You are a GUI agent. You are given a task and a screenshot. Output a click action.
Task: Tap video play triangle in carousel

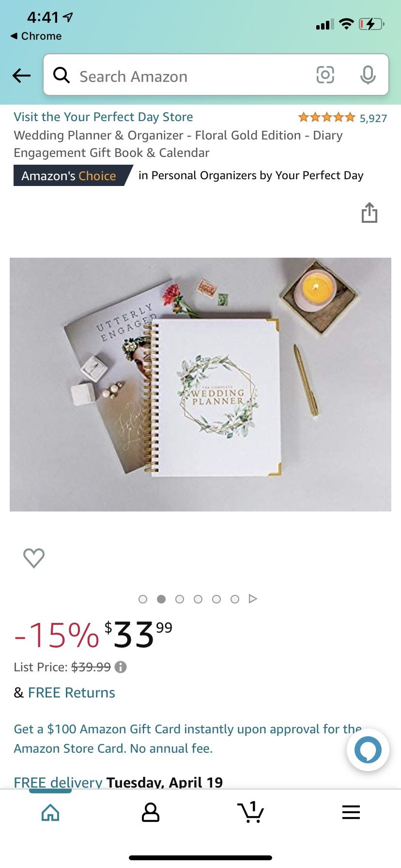coord(253,599)
